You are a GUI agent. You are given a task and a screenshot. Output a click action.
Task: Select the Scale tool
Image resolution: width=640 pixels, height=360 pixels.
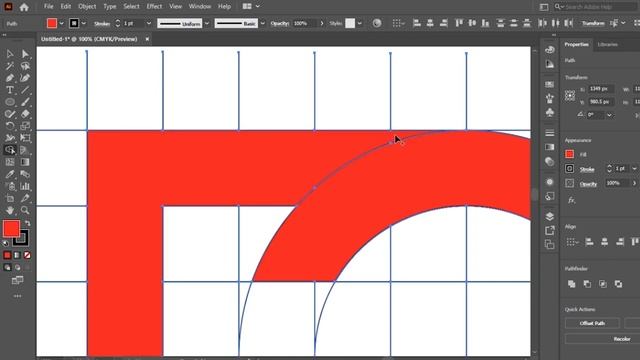tap(25, 126)
